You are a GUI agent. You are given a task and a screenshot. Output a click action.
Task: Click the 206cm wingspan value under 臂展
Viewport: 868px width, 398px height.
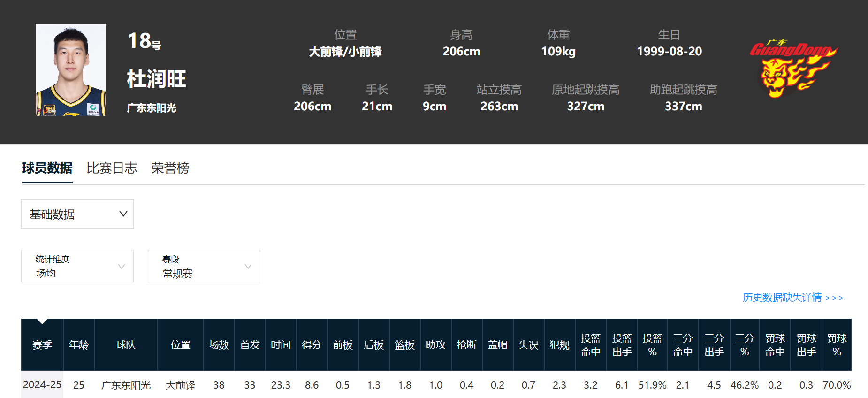pyautogui.click(x=312, y=106)
